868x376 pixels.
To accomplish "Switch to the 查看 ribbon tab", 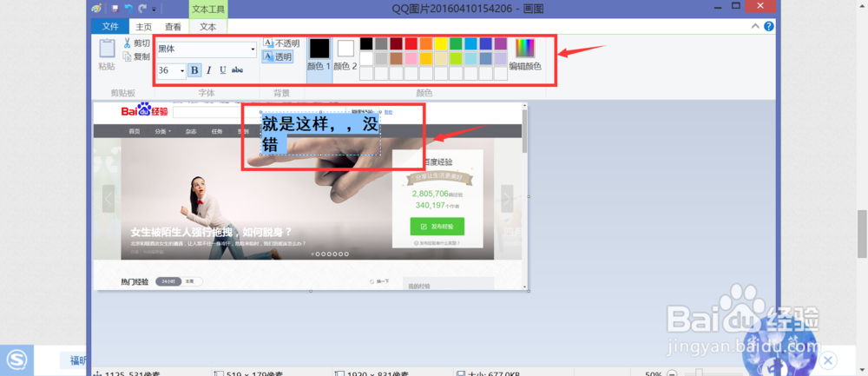I will pyautogui.click(x=173, y=27).
